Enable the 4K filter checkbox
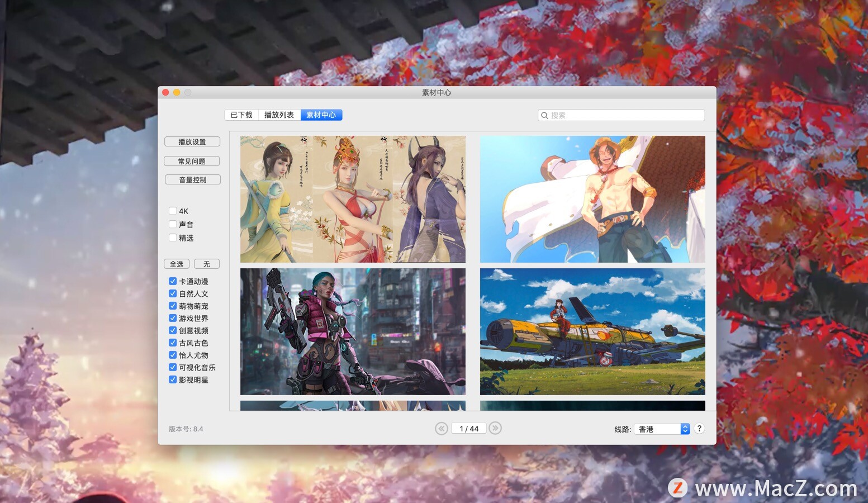Image resolution: width=868 pixels, height=503 pixels. pyautogui.click(x=173, y=211)
